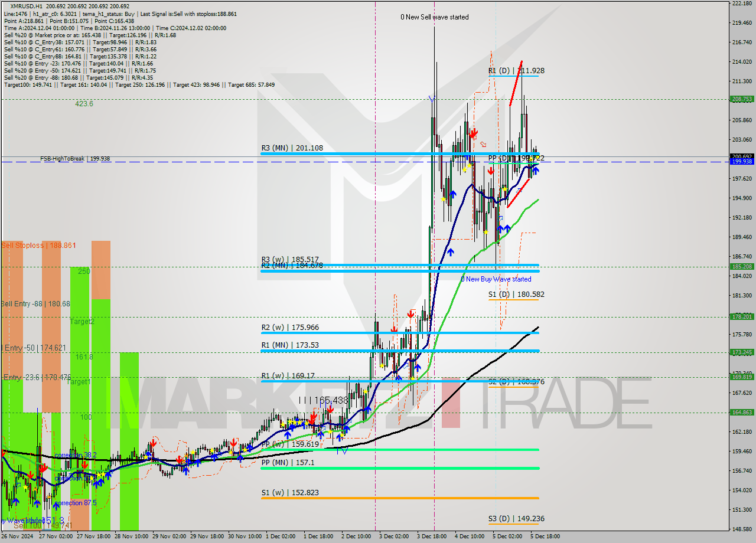The width and height of the screenshot is (756, 543).
Task: Select the green 164.863 price tag
Action: tap(742, 413)
